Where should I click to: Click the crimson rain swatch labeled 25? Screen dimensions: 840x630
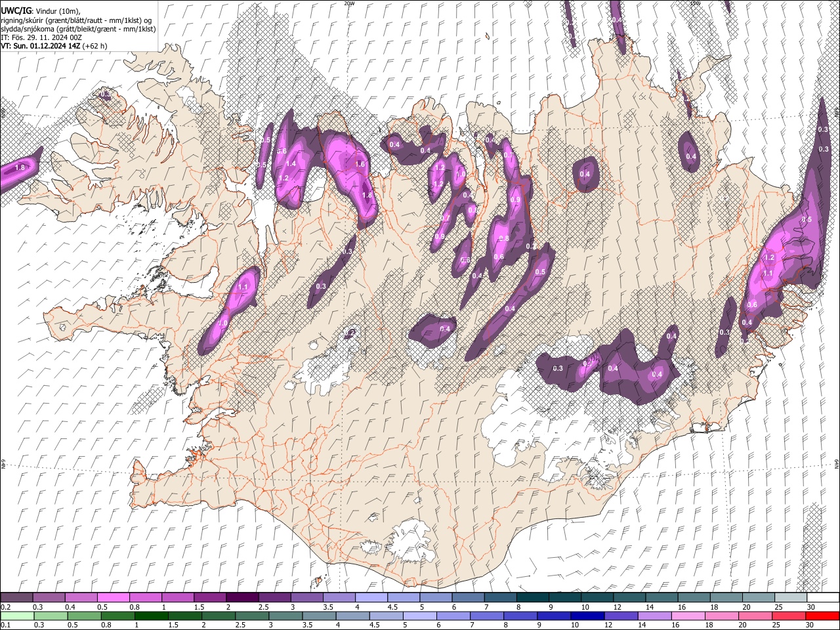point(789,616)
